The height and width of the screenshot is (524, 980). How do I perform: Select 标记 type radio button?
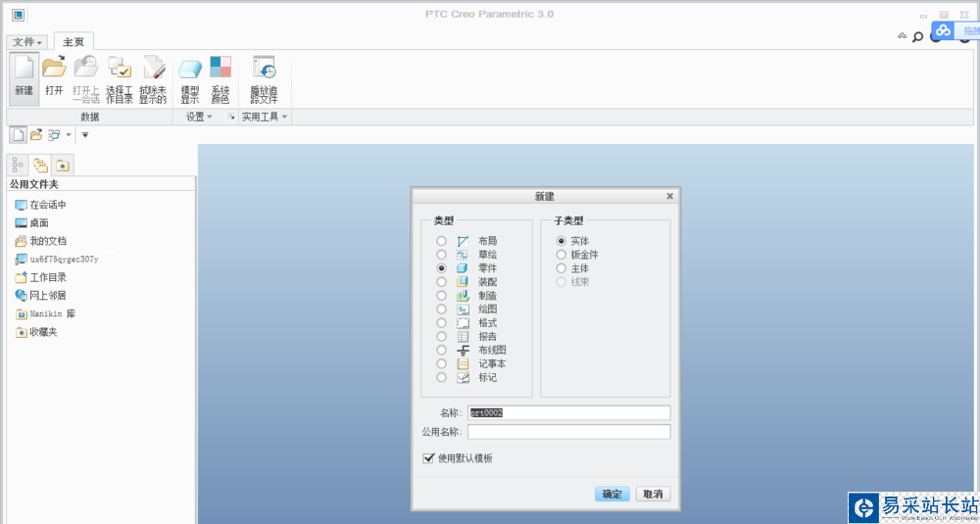pos(441,377)
